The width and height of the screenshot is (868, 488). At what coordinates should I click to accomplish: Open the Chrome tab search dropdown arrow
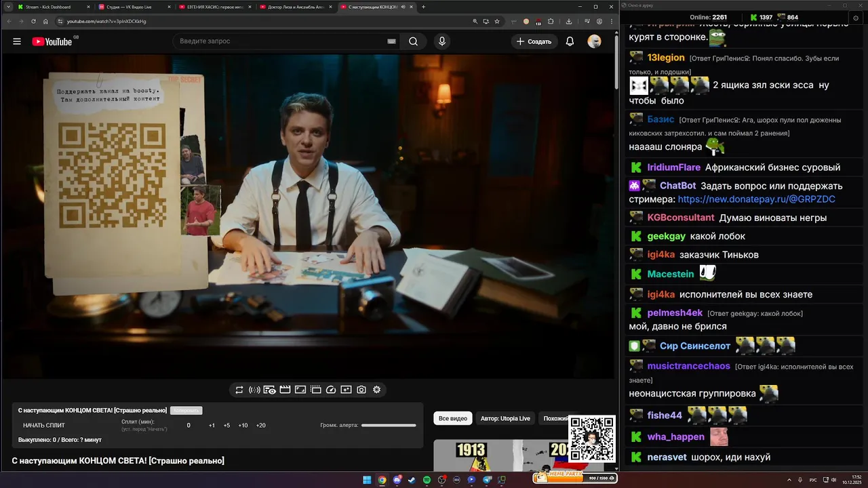point(7,7)
